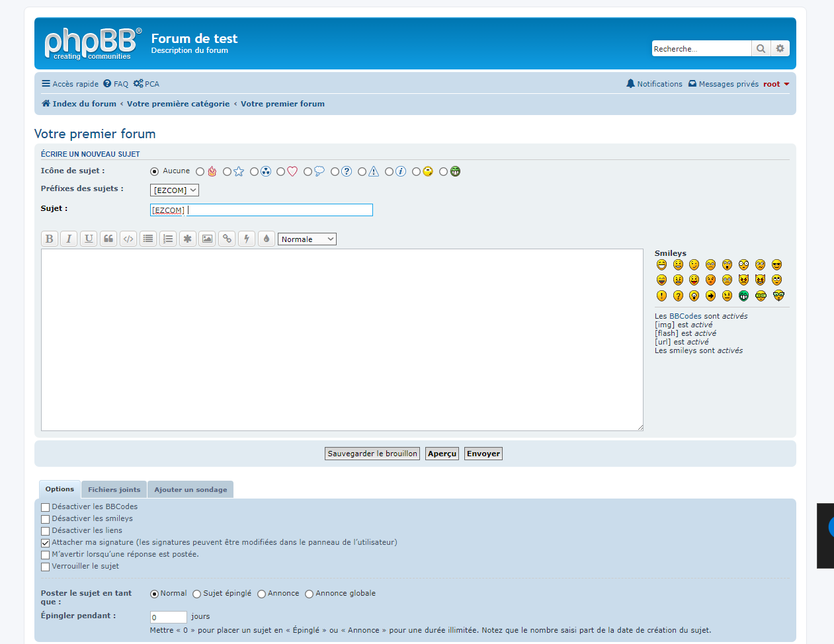Click the search magnifier icon
This screenshot has width=834, height=644.
(x=761, y=48)
